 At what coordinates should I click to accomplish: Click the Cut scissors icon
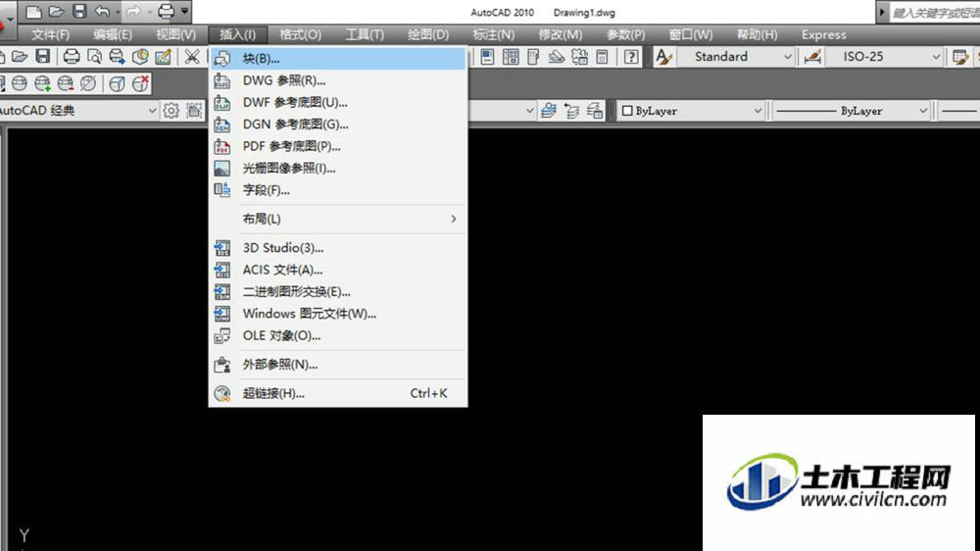click(x=192, y=57)
